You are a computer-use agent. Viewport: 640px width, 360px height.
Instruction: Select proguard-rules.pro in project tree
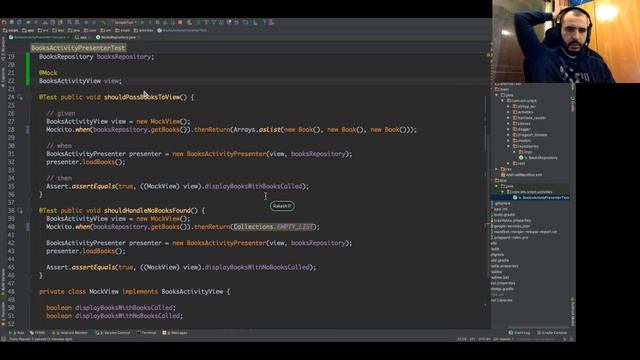[510, 238]
